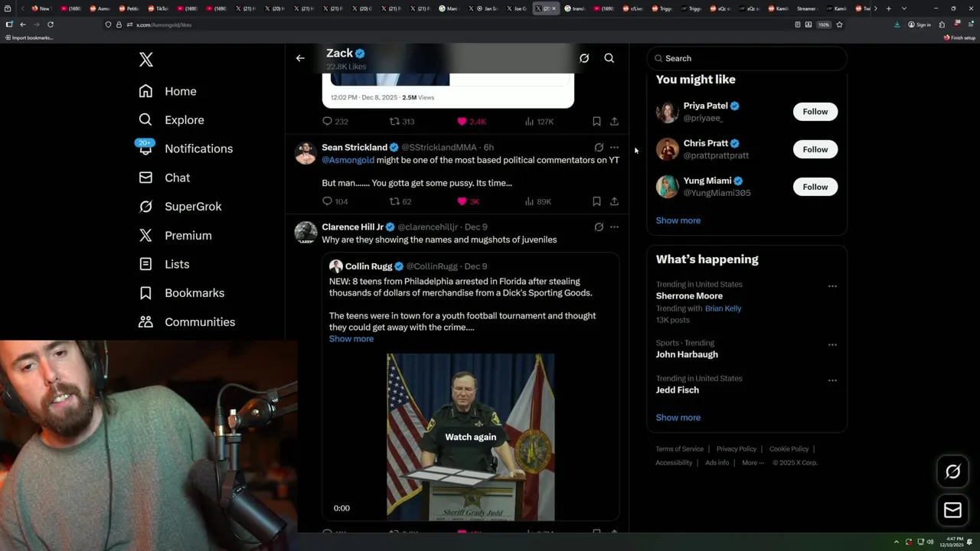
Task: Bookmark this page with the star icon
Action: click(x=839, y=24)
